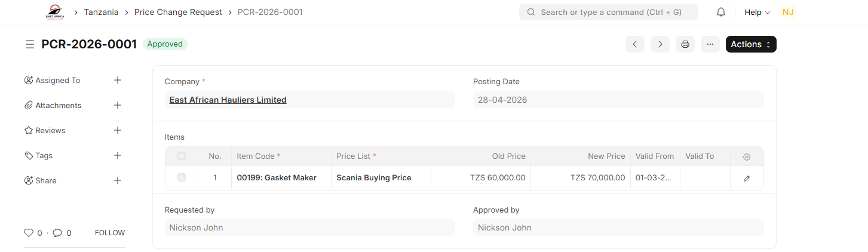Open the notifications bell
This screenshot has height=252, width=868.
click(721, 12)
